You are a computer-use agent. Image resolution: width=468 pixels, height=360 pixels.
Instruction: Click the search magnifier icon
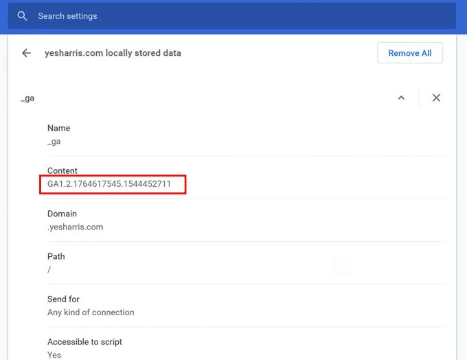[x=22, y=16]
